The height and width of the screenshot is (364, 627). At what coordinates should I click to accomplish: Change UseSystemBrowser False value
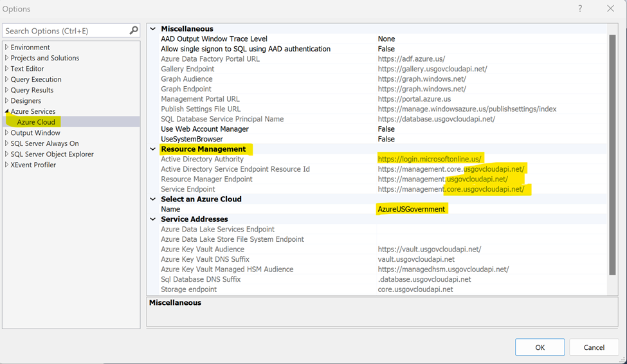coord(386,139)
